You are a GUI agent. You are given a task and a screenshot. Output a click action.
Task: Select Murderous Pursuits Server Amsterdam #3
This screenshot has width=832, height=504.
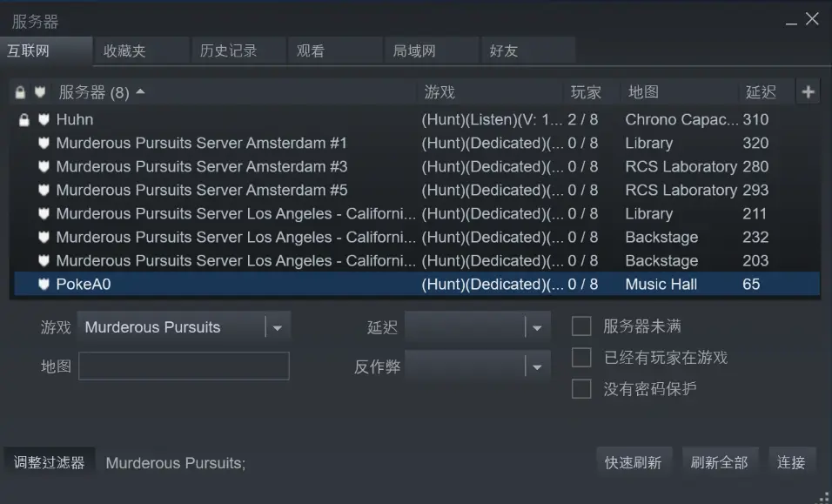pos(417,166)
